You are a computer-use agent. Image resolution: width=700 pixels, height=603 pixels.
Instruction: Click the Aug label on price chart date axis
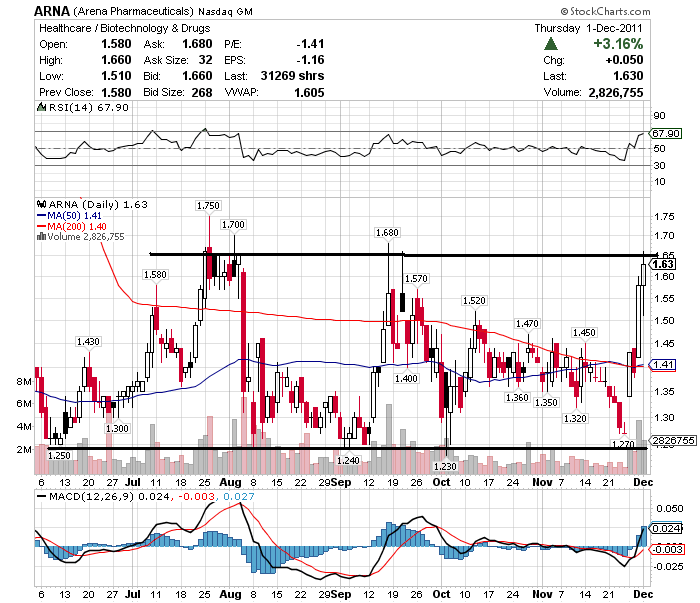230,482
